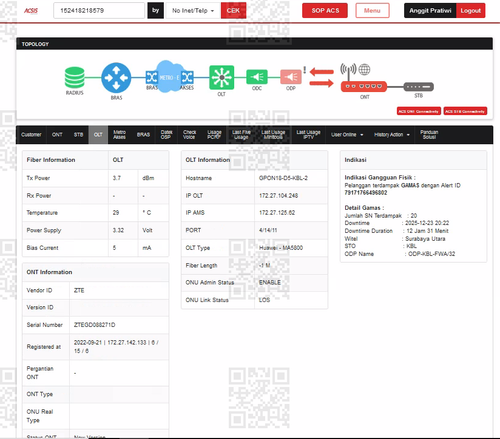Switch to the ONT tab

[57, 135]
